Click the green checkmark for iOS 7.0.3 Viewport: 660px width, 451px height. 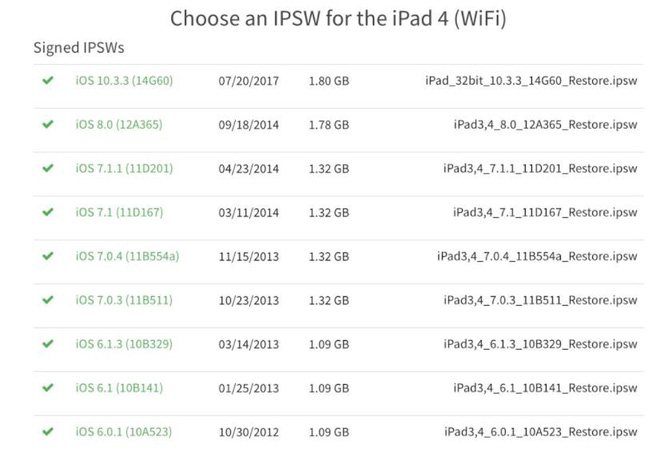point(47,300)
